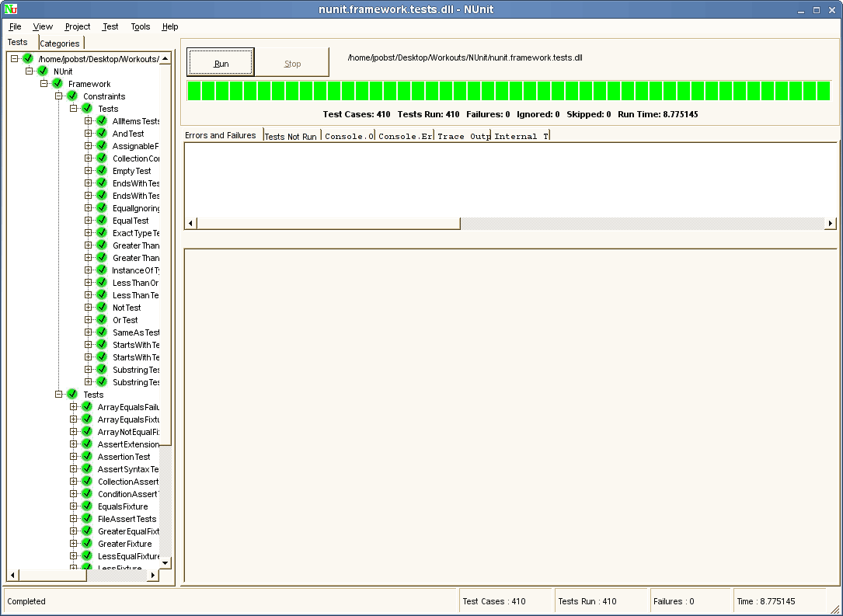Click the green check icon beside NUnit node
Image resolution: width=843 pixels, height=616 pixels.
click(43, 71)
